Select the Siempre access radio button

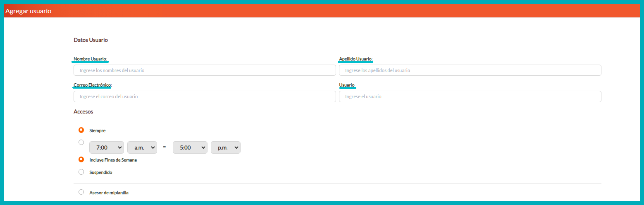[x=81, y=130]
